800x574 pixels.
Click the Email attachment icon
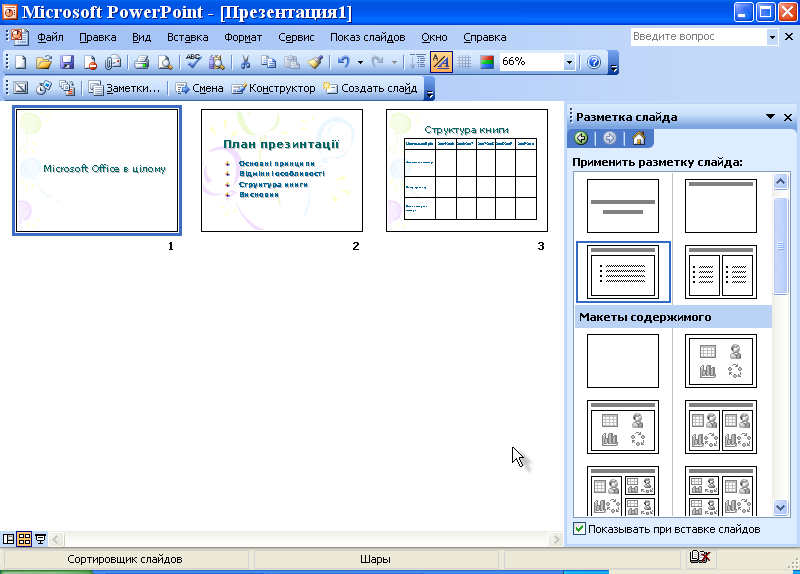coord(113,62)
